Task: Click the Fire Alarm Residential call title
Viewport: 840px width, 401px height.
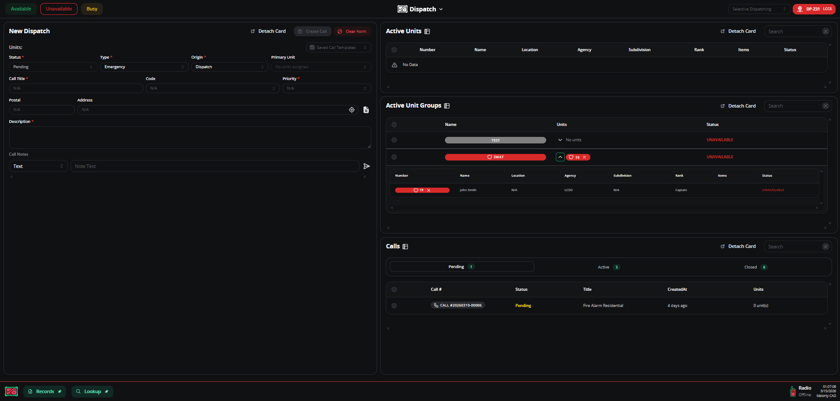Action: 603,306
